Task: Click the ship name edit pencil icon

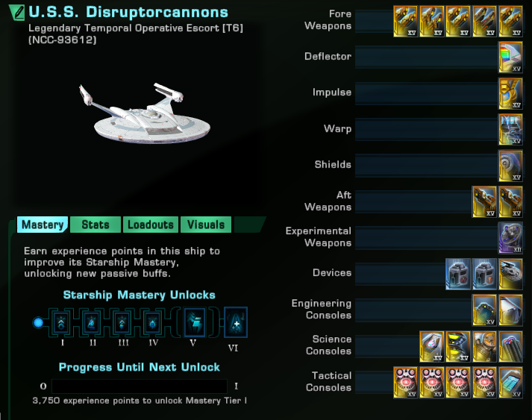Action: click(x=17, y=13)
